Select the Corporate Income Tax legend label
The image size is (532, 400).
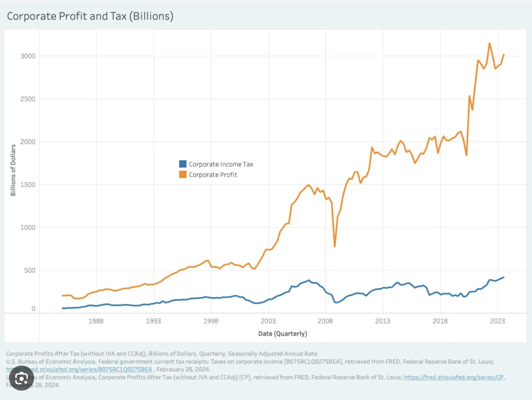click(221, 164)
